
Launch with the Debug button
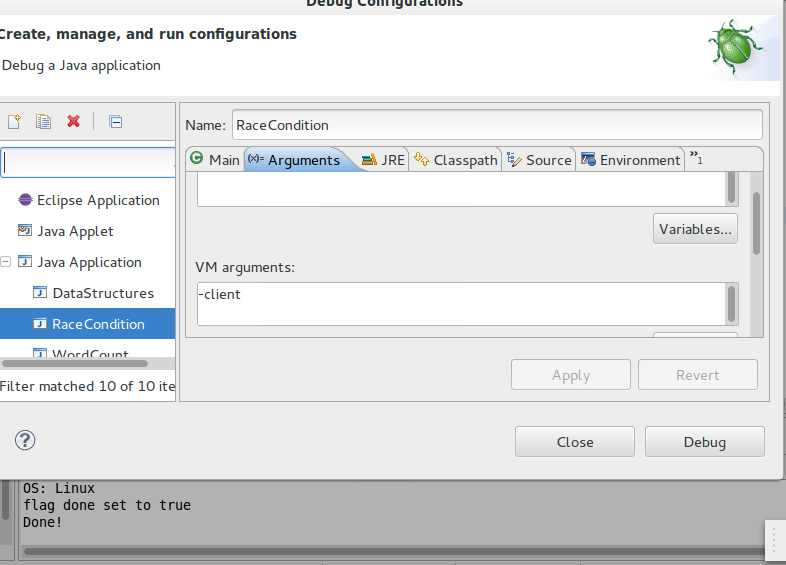705,442
